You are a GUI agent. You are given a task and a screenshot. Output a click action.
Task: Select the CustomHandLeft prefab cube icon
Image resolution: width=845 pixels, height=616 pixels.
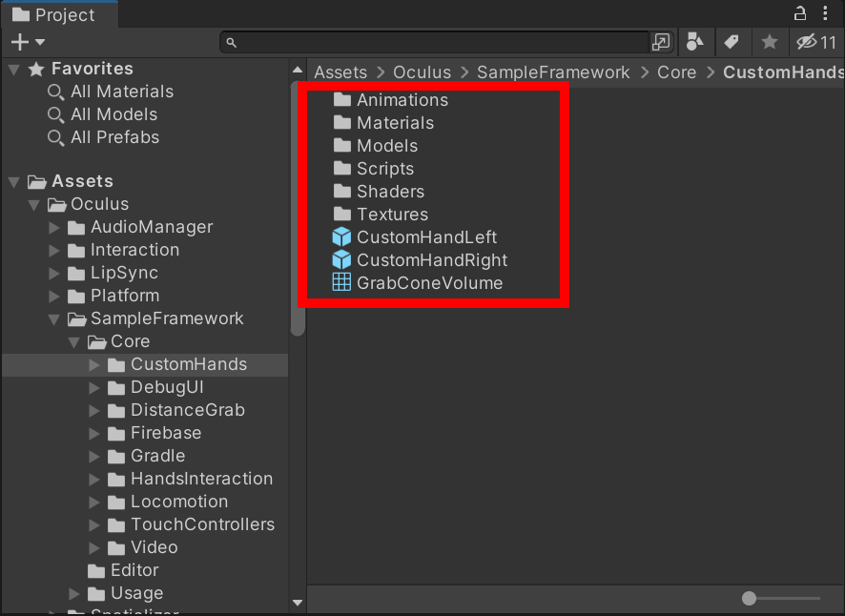[341, 237]
